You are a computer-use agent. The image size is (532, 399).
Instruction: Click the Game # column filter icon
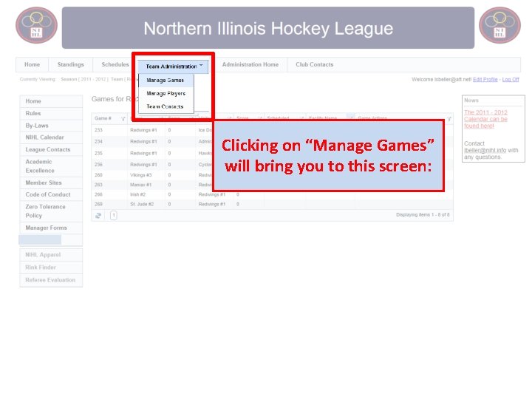tap(123, 118)
